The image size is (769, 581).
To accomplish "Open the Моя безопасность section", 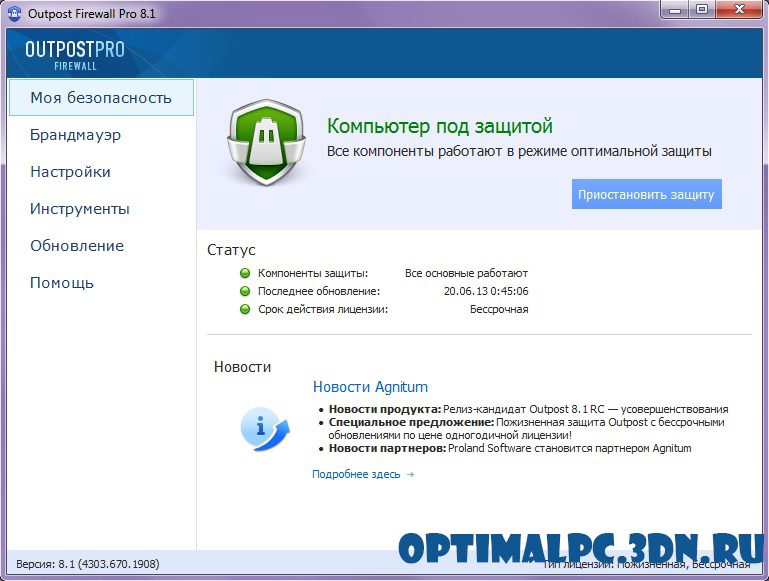I will coord(100,98).
